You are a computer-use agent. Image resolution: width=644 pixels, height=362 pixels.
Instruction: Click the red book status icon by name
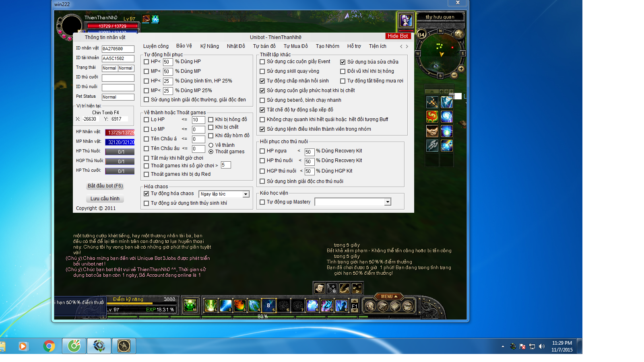(146, 19)
